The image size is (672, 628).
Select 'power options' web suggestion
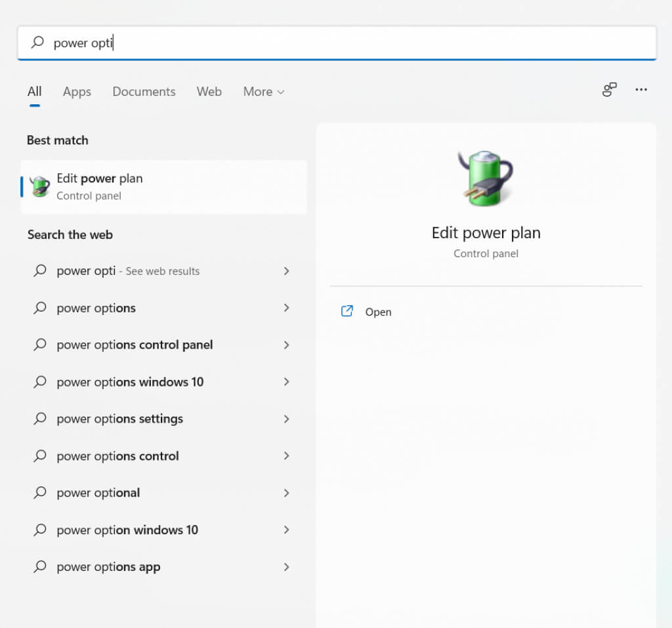click(96, 308)
